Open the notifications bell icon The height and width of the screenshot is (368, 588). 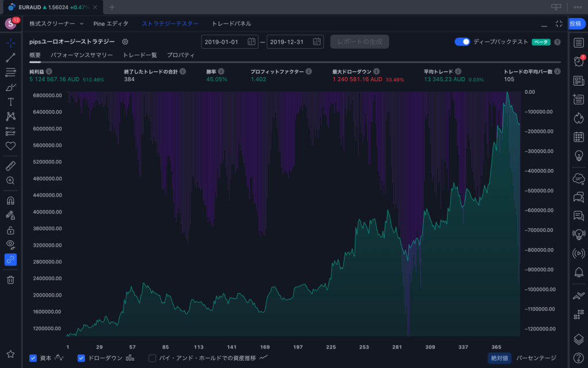(x=579, y=272)
